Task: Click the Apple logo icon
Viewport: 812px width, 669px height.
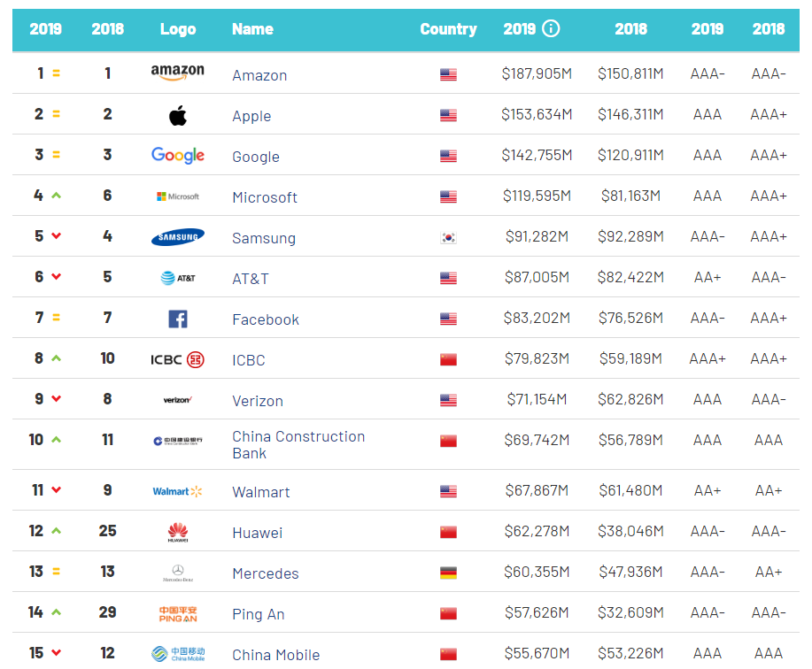Action: 178,115
